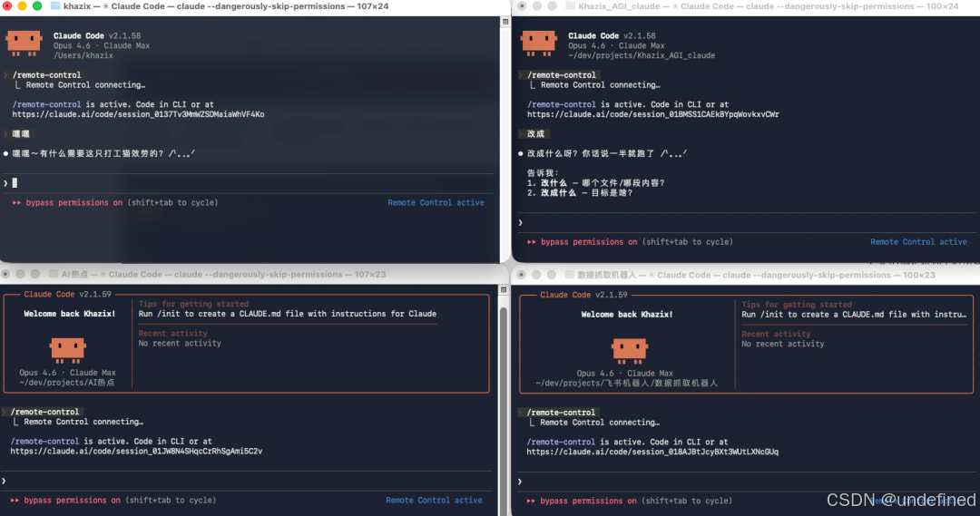
Task: Click the Claude mascot icon in khazix window
Action: click(24, 44)
